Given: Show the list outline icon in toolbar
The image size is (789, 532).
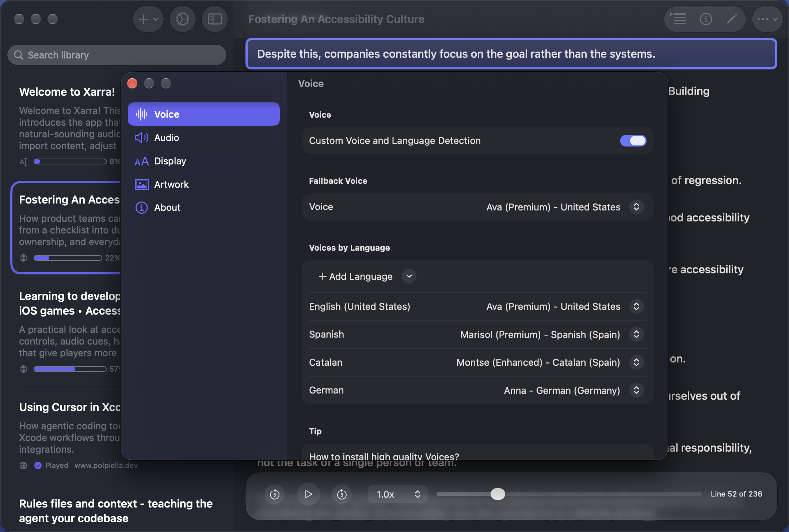Looking at the screenshot, I should click(x=678, y=19).
